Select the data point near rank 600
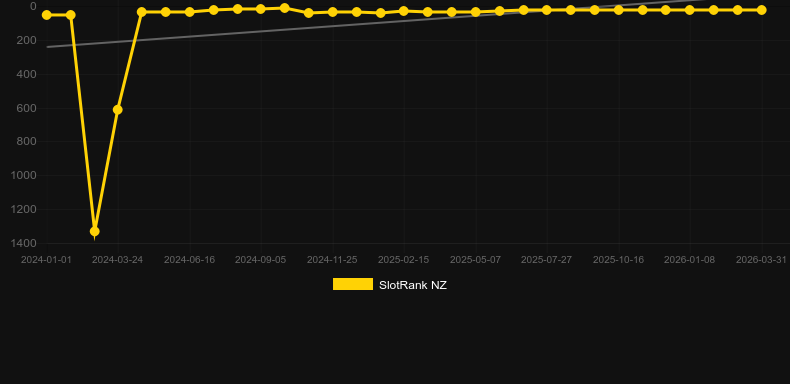 click(x=117, y=109)
